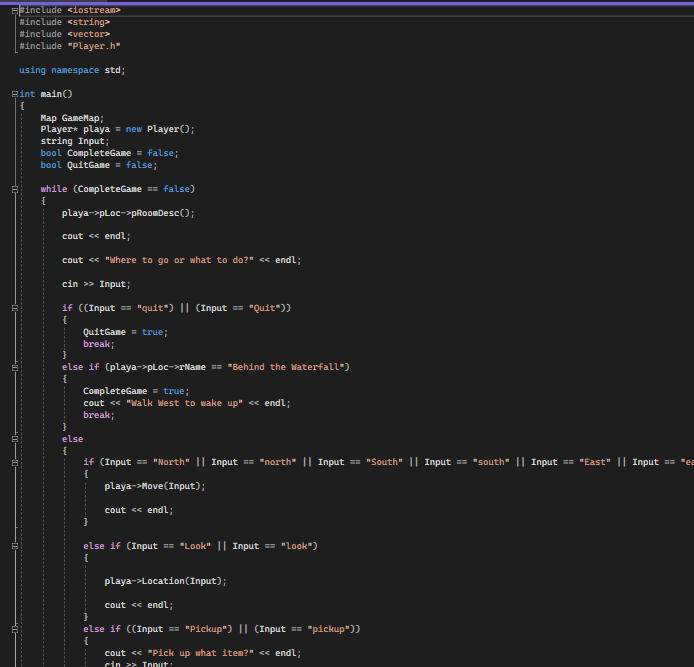Screen dimensions: 694x667
Task: Click the 'CompleteGame = true;' statement
Action: tap(136, 391)
